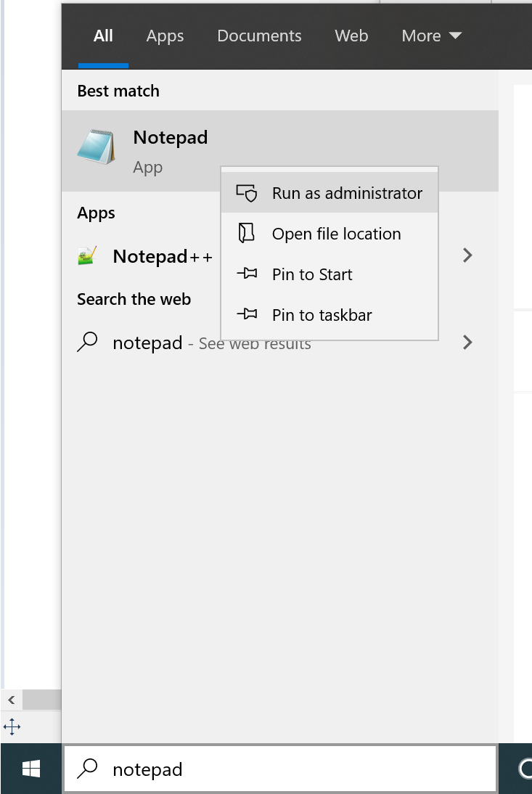Expand web results chevron for notepad

coord(468,343)
